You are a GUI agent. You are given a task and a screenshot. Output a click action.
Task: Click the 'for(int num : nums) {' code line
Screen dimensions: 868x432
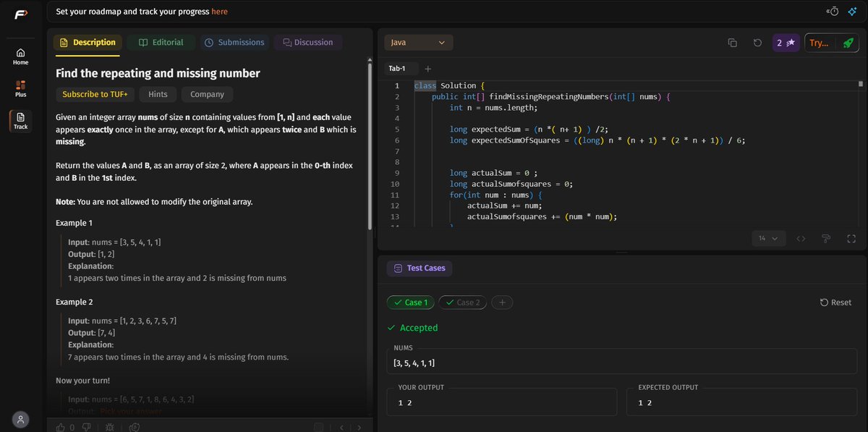coord(496,195)
